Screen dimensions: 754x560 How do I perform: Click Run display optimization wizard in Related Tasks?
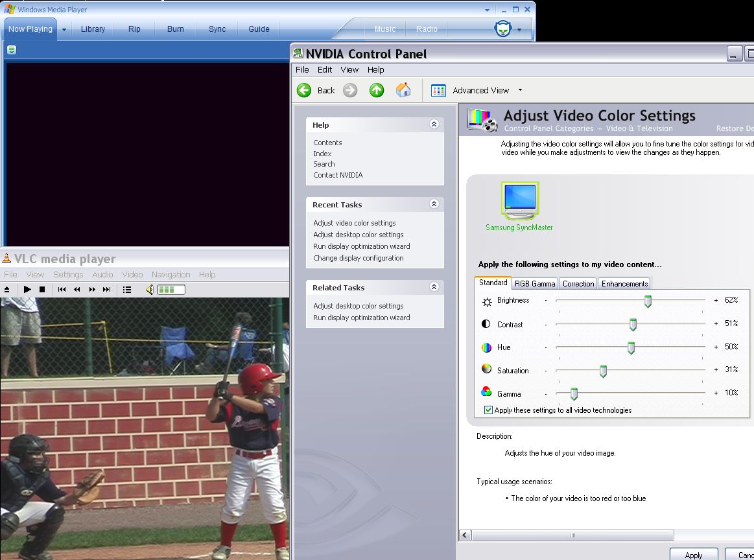coord(362,318)
